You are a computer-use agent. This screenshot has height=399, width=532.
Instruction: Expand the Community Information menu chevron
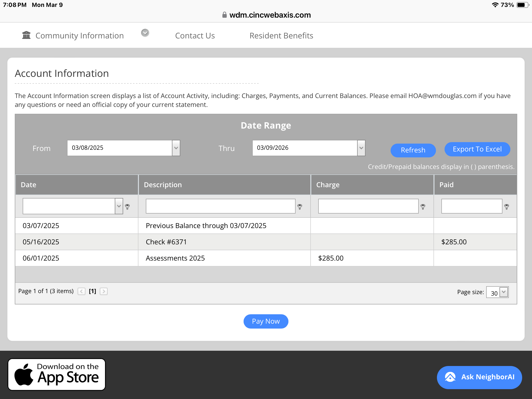(x=145, y=33)
